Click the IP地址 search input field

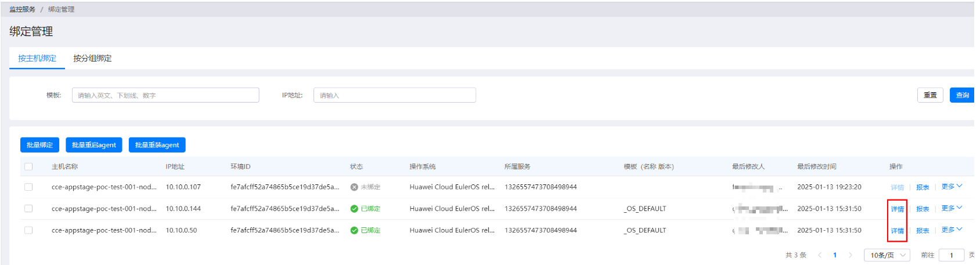pyautogui.click(x=394, y=95)
